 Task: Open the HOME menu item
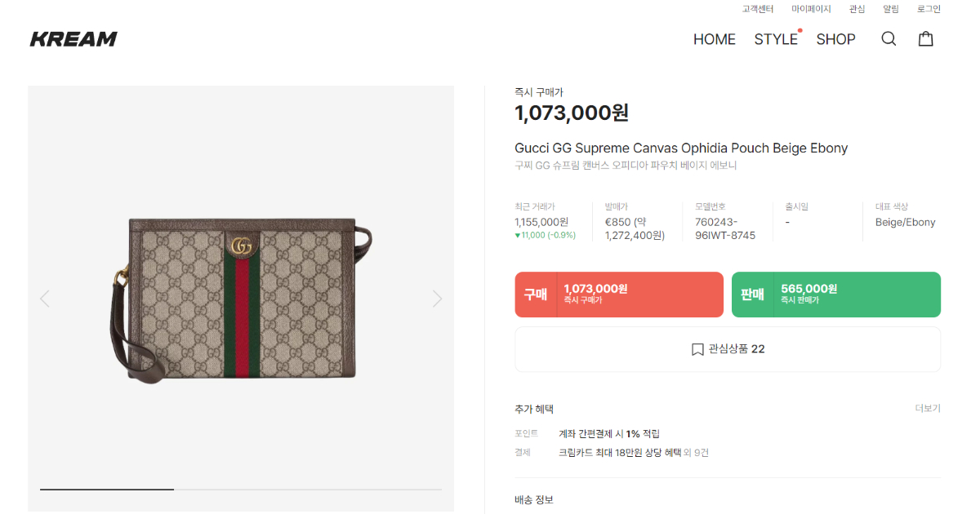(x=714, y=39)
